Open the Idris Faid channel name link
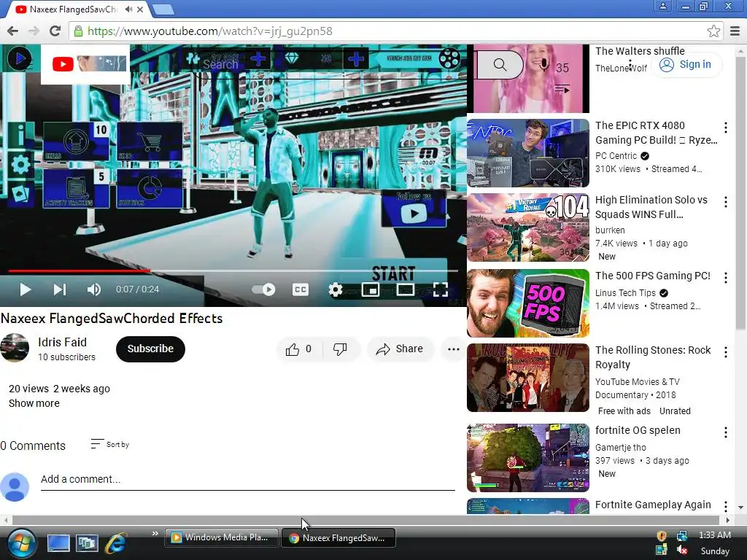The width and height of the screenshot is (747, 560). 63,343
